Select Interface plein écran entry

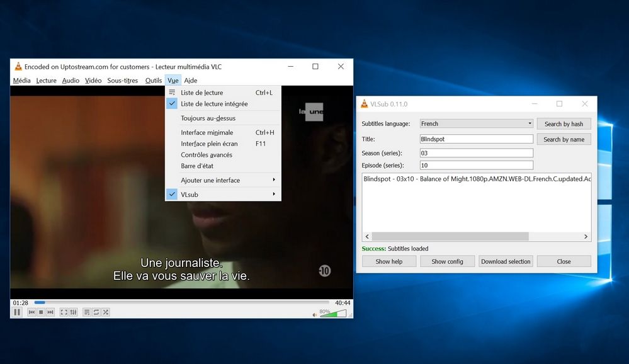(x=223, y=144)
